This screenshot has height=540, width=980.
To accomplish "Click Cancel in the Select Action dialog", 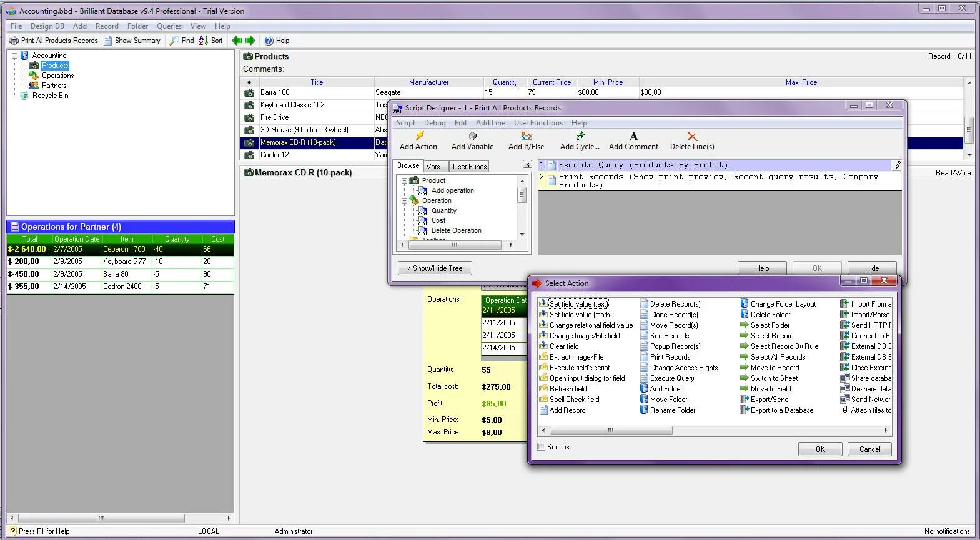I will [x=869, y=449].
